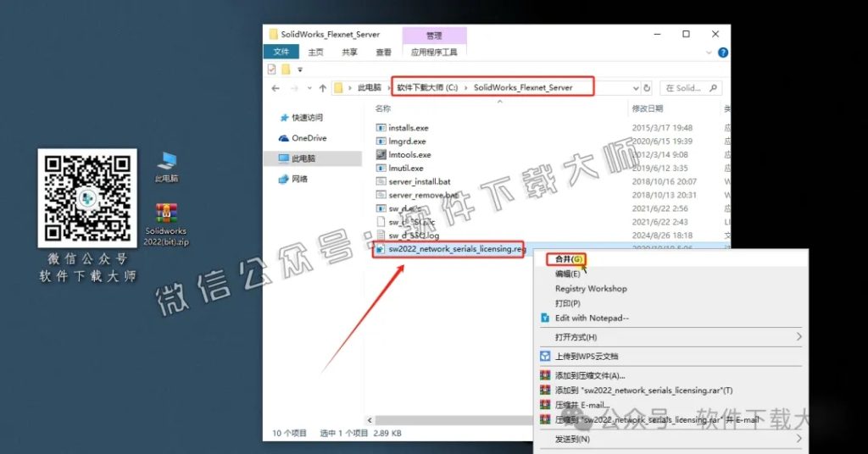Refresh the folder view
Image resolution: width=868 pixels, height=454 pixels.
tap(647, 88)
